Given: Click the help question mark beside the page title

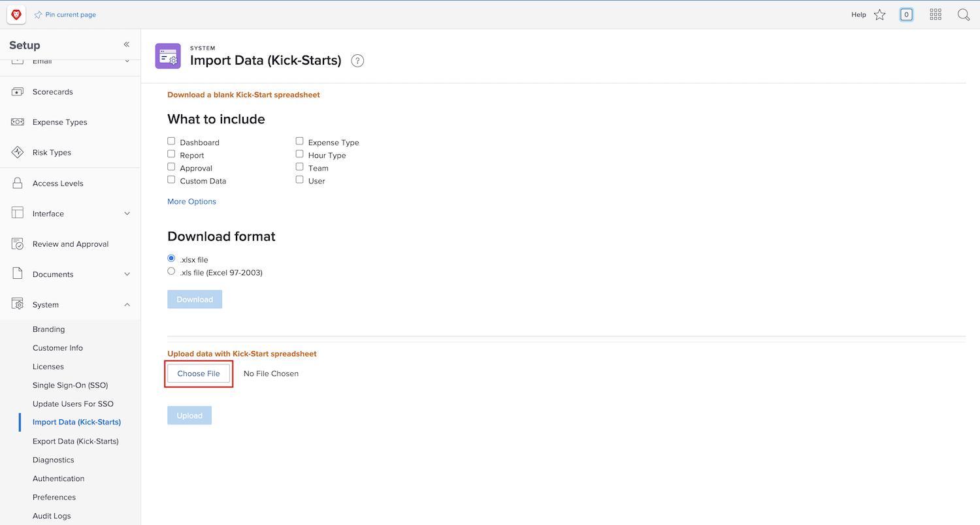Looking at the screenshot, I should [x=357, y=60].
